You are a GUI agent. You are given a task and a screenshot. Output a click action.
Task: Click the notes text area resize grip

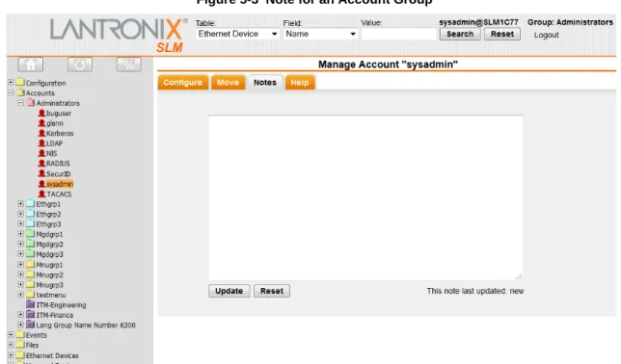519,276
